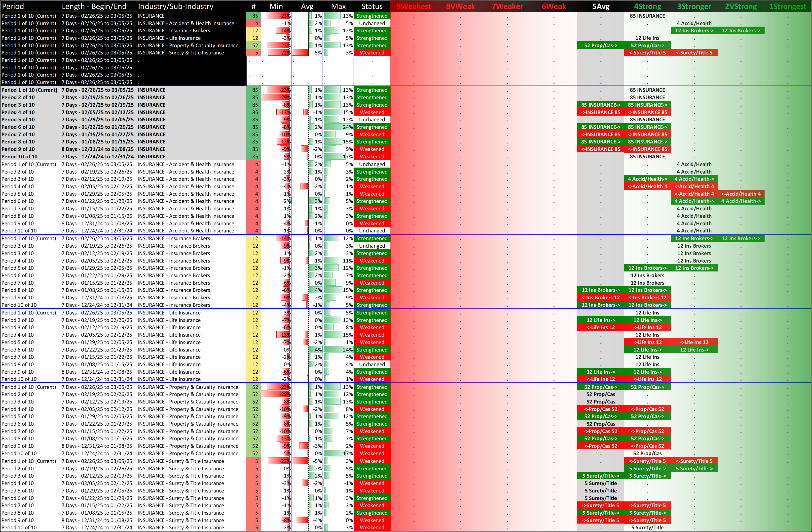Click the 7Weaker column header

pyautogui.click(x=507, y=6)
